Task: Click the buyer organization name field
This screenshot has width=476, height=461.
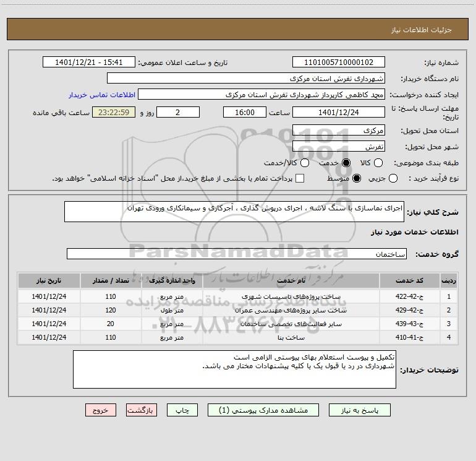Action: click(246, 79)
